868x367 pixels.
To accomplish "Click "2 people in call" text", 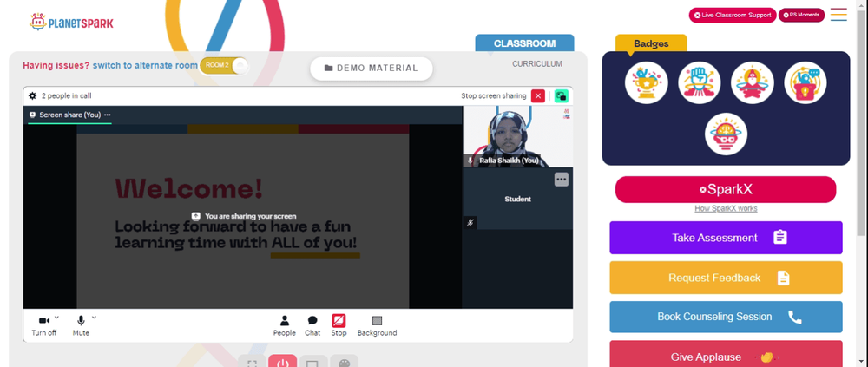I will (x=67, y=95).
